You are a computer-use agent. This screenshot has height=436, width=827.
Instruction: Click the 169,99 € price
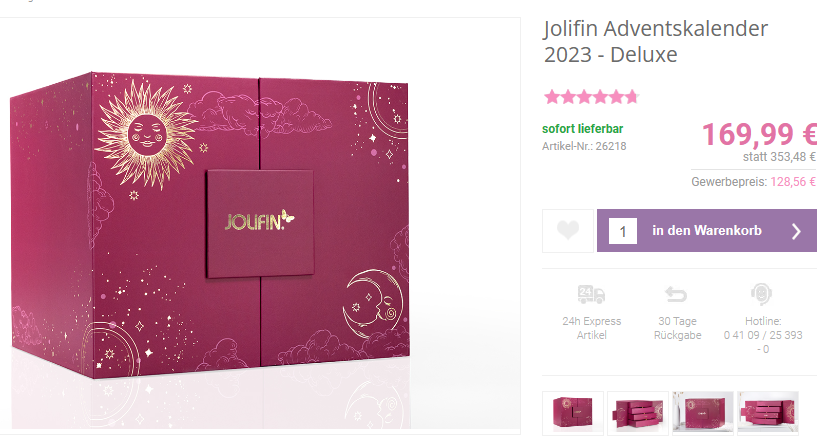[x=759, y=134]
